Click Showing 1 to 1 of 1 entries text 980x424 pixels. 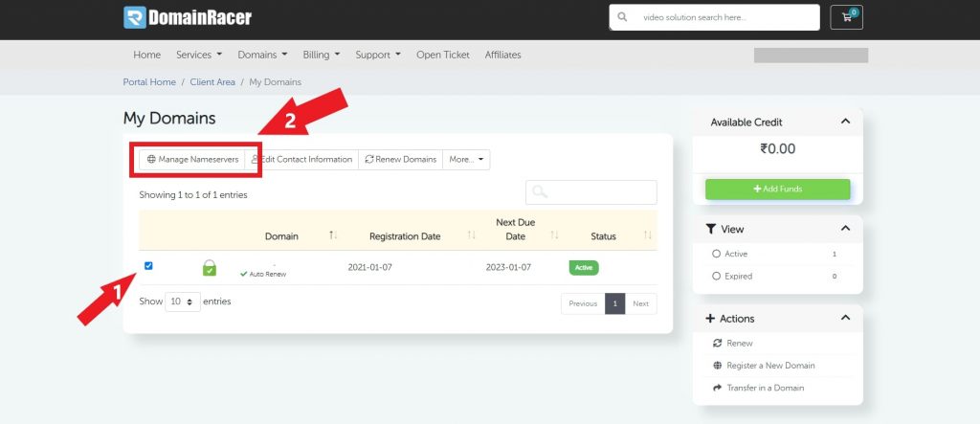point(193,195)
